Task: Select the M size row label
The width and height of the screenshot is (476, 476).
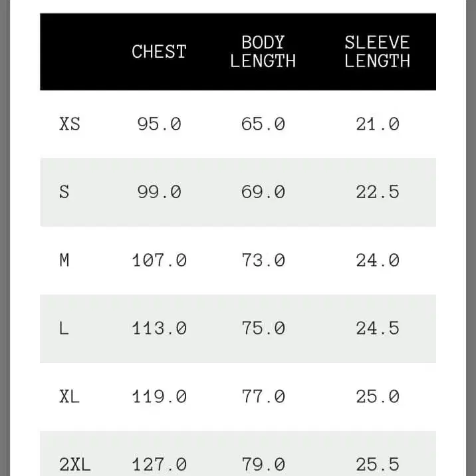Action: click(x=64, y=261)
